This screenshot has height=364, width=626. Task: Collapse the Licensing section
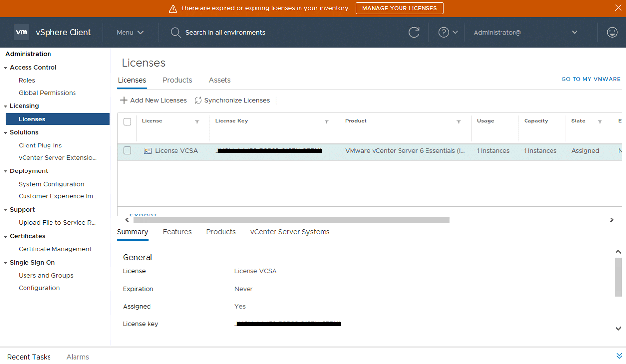(6, 106)
